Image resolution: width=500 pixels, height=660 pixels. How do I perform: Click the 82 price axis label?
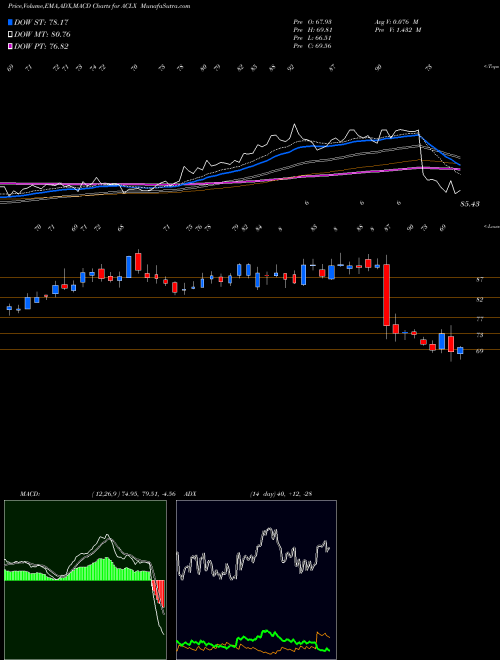[479, 300]
